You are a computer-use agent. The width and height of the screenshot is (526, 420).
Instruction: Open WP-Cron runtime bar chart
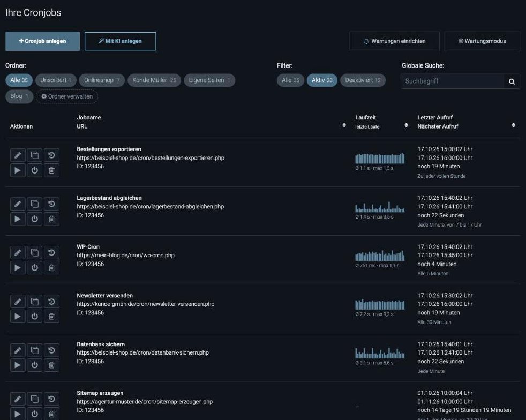point(380,256)
